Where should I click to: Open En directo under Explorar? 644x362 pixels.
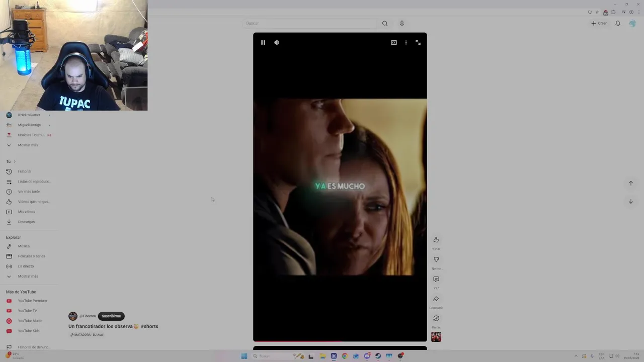tap(26, 266)
